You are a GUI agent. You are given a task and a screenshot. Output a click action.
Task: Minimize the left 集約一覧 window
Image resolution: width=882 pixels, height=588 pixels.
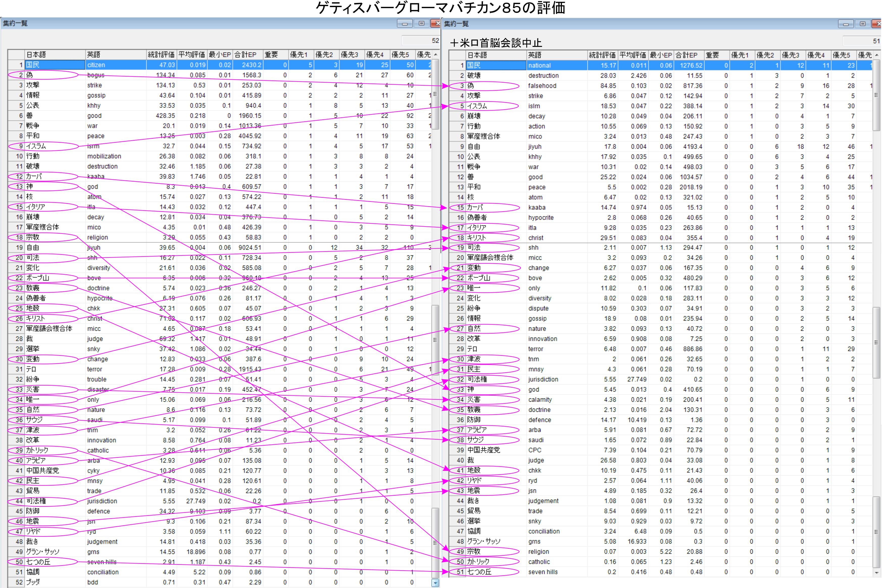404,24
